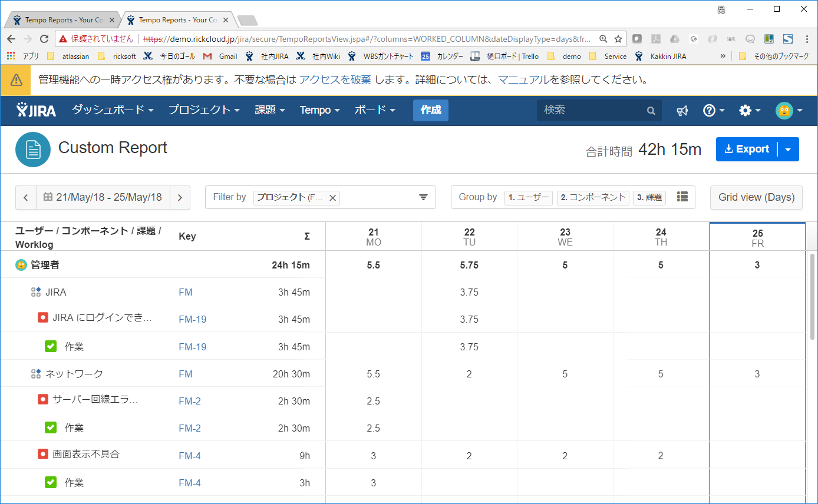Bookmark this page with the star
Image resolution: width=818 pixels, height=504 pixels.
[618, 39]
